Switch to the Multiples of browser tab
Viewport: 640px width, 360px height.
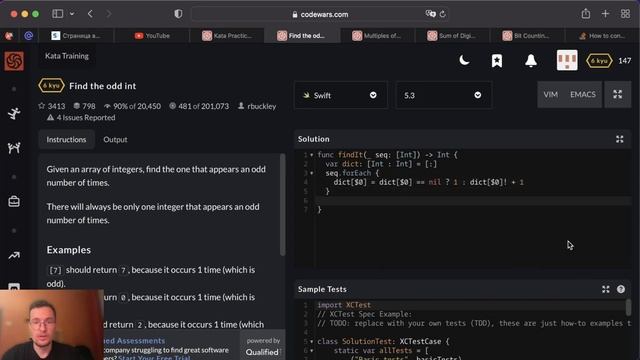(x=377, y=36)
